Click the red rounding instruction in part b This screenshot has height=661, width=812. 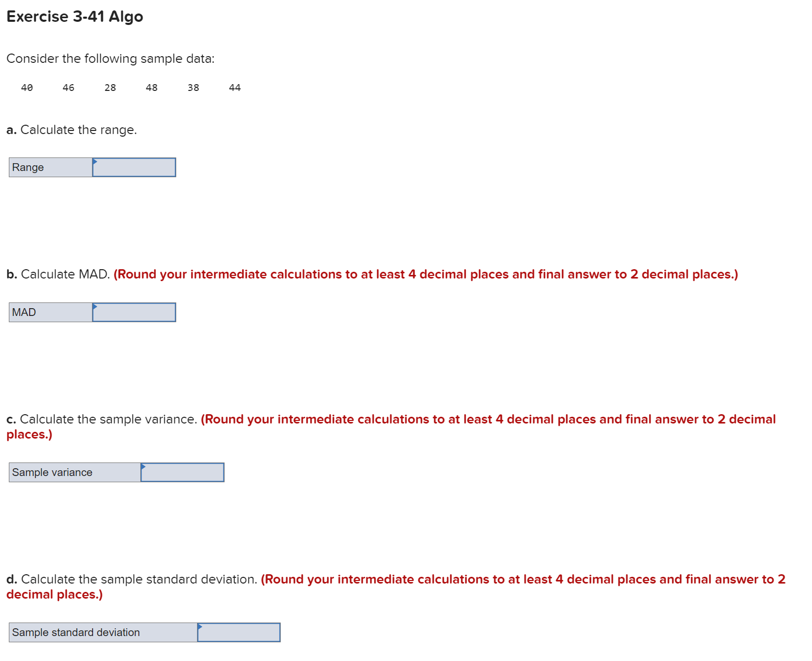coord(425,274)
